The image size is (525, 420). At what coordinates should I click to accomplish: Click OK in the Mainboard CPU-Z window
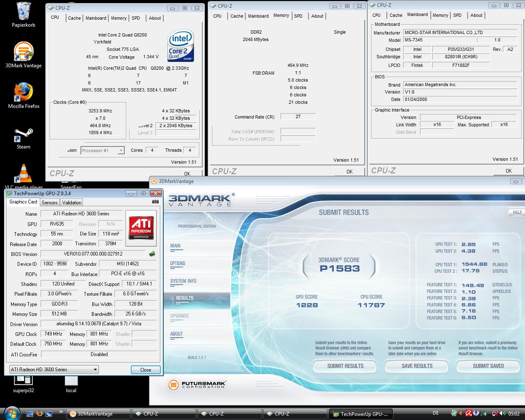coord(509,171)
